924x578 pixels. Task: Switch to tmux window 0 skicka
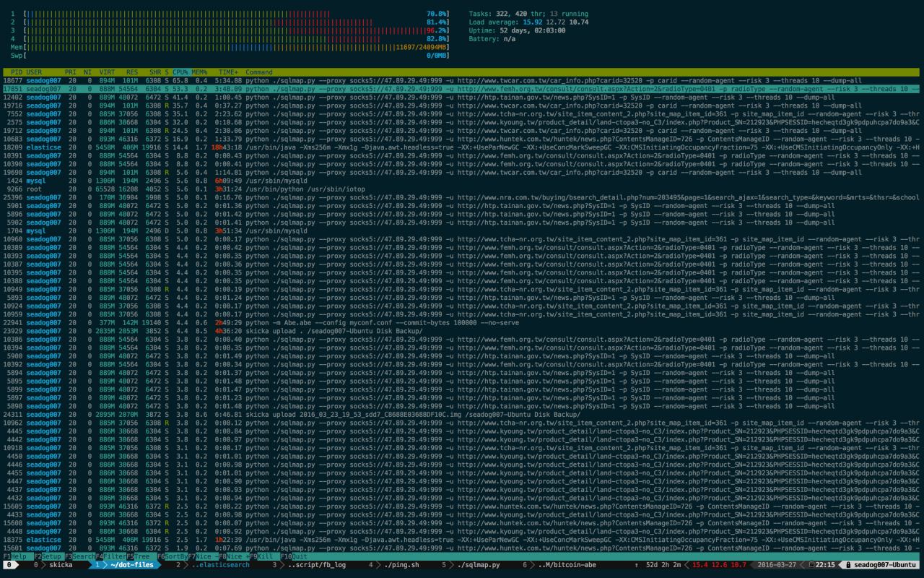coord(53,565)
